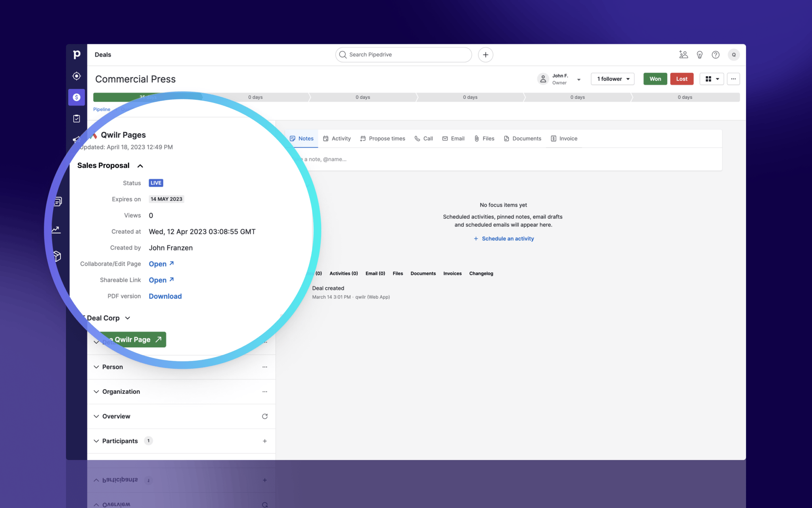812x508 pixels.
Task: Open Activities using the clipboard icon
Action: (x=77, y=118)
